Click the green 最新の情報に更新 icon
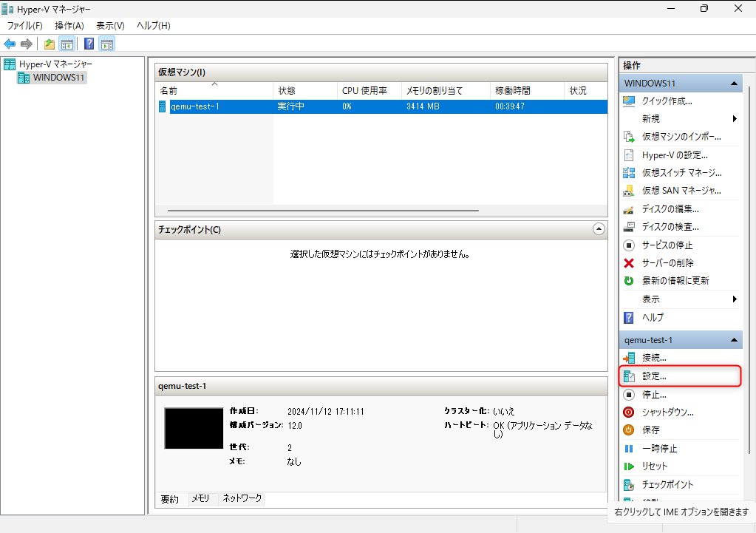The width and height of the screenshot is (756, 533). (x=629, y=281)
